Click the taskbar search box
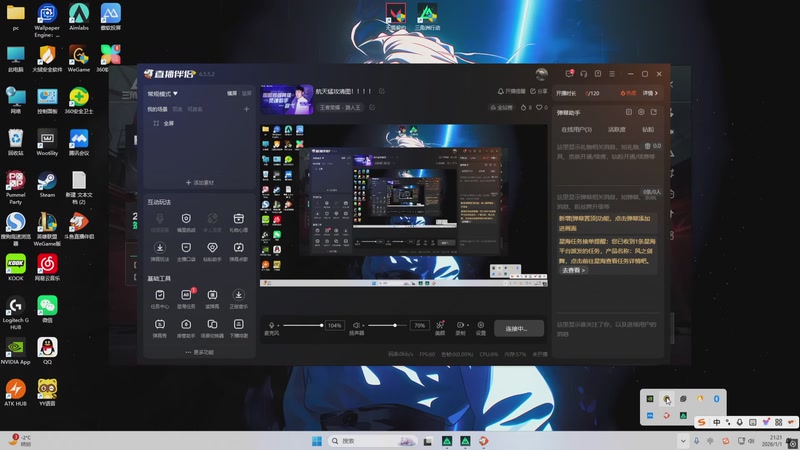The height and width of the screenshot is (450, 800). [x=372, y=441]
